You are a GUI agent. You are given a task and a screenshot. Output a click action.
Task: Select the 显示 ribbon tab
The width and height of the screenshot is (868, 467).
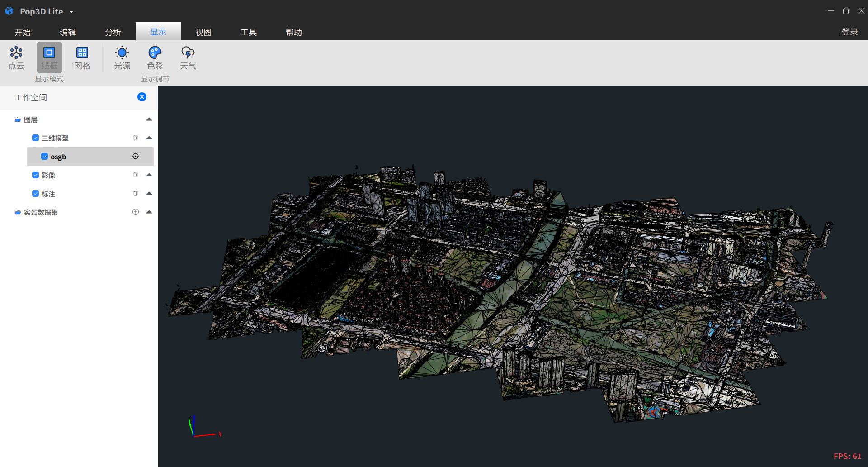(158, 32)
